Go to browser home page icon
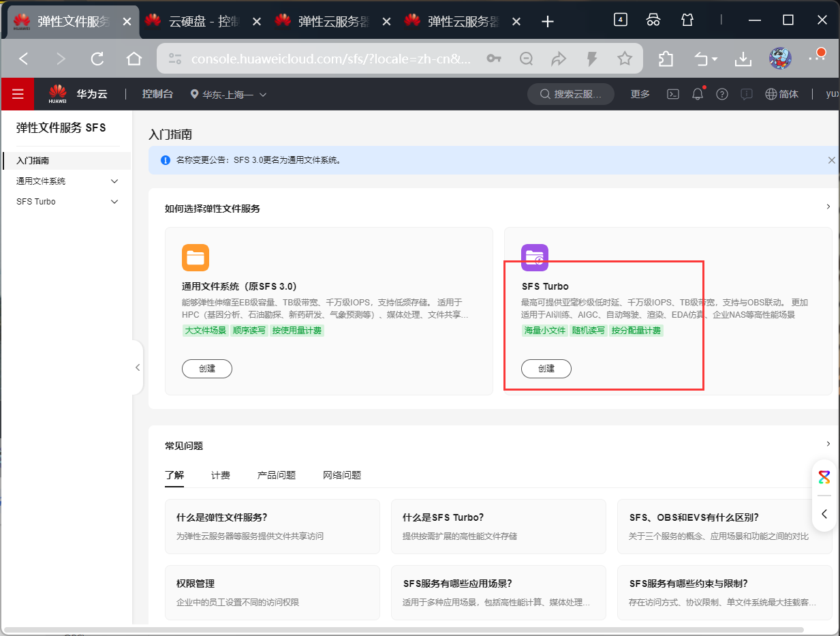The height and width of the screenshot is (636, 840). click(x=134, y=59)
